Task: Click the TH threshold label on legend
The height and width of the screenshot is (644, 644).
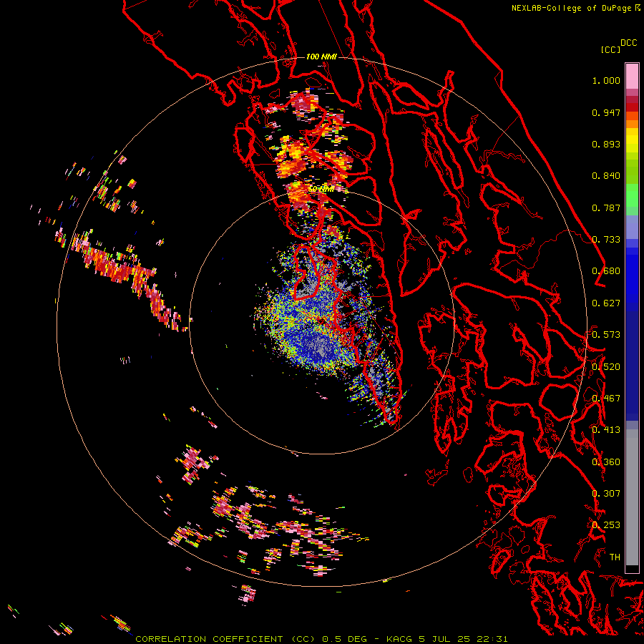Action: tap(615, 557)
